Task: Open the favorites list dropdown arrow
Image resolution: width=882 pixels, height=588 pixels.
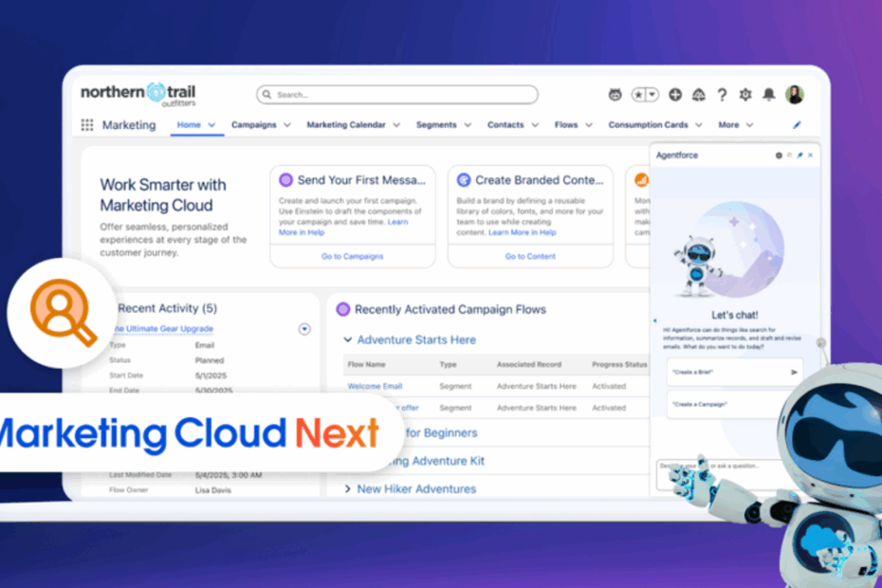Action: tap(652, 95)
